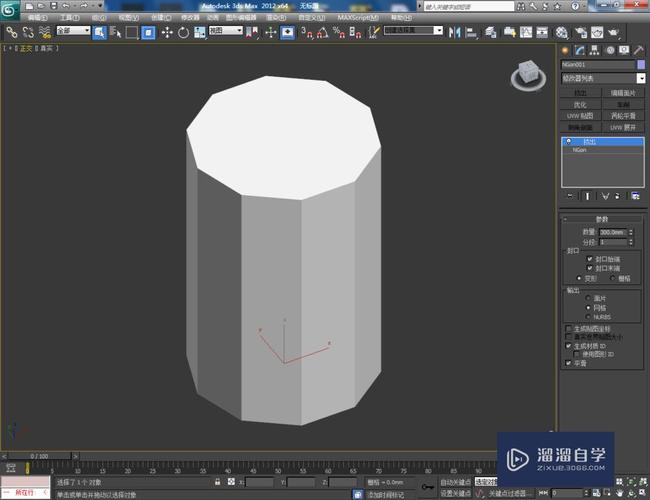Viewport: 650px width, 500px height.
Task: Toggle the Smooth (平滑) checkbox
Action: (x=569, y=363)
